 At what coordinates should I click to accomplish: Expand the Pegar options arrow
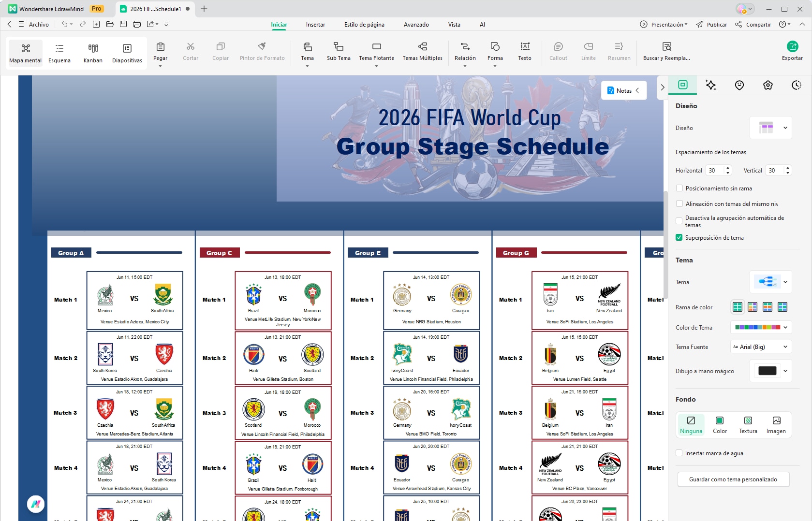point(160,66)
